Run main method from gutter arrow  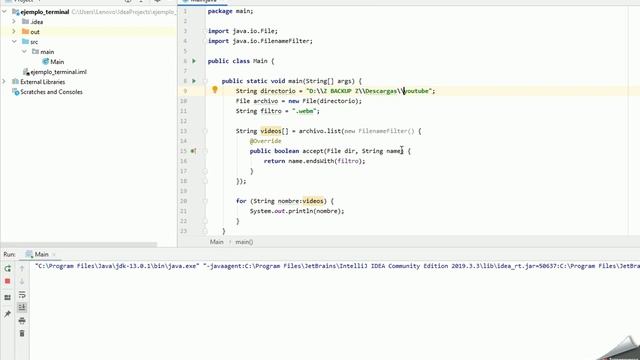pos(194,81)
